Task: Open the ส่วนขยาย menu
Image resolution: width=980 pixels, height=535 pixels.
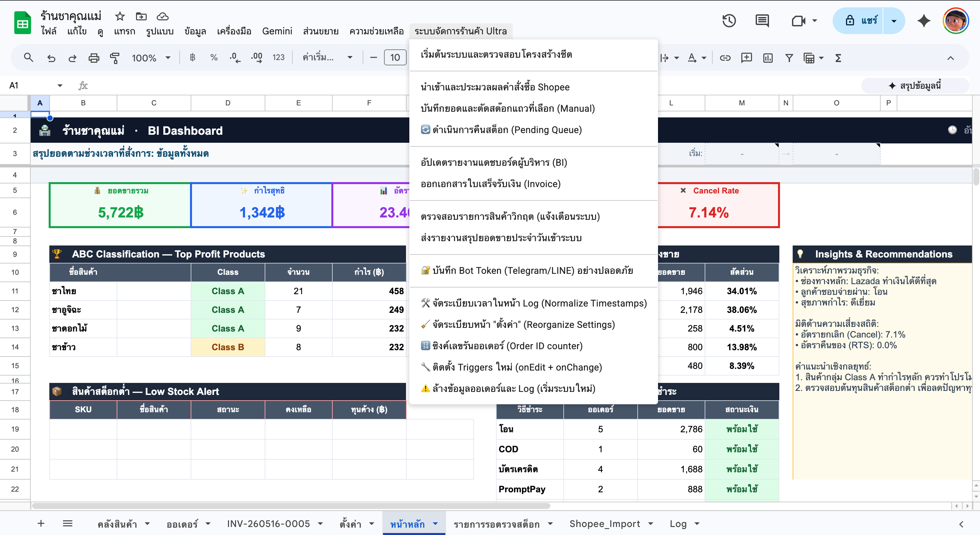Action: point(321,31)
